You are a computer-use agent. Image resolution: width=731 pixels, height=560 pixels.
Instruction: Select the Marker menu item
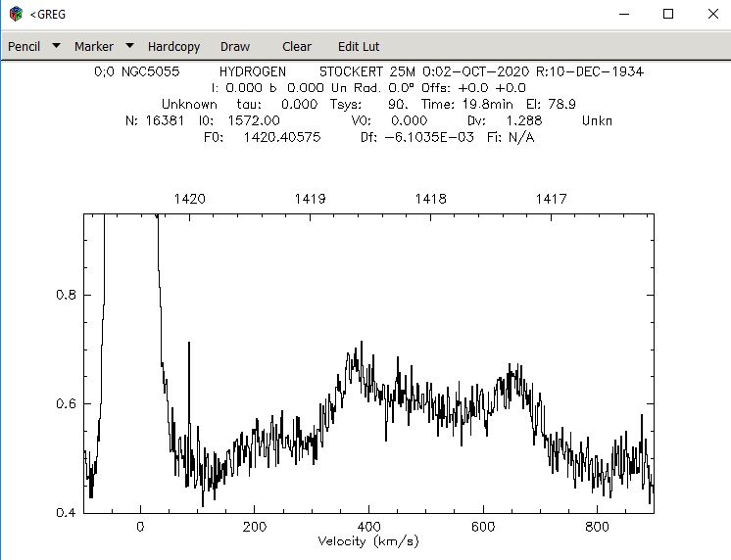point(94,47)
